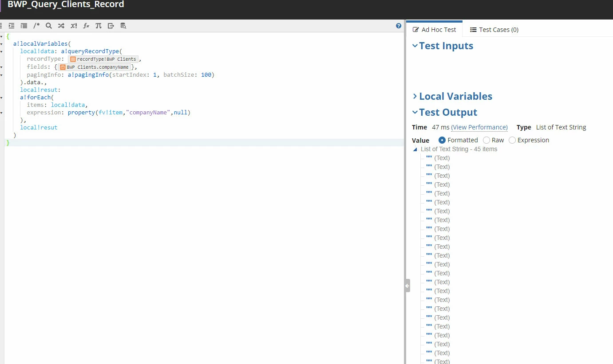
Task: Click the format expression toolbar icon
Action: (24, 26)
